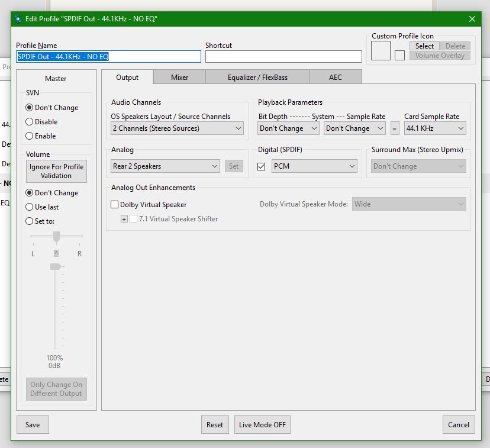The width and height of the screenshot is (490, 448).
Task: Click the custom profile icon preview box
Action: pyautogui.click(x=381, y=51)
